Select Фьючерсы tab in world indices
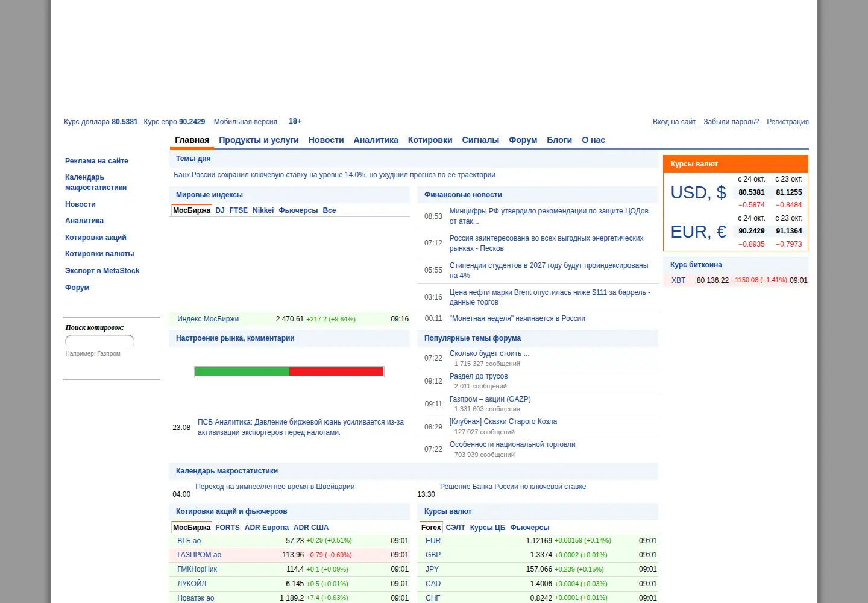 (x=298, y=210)
